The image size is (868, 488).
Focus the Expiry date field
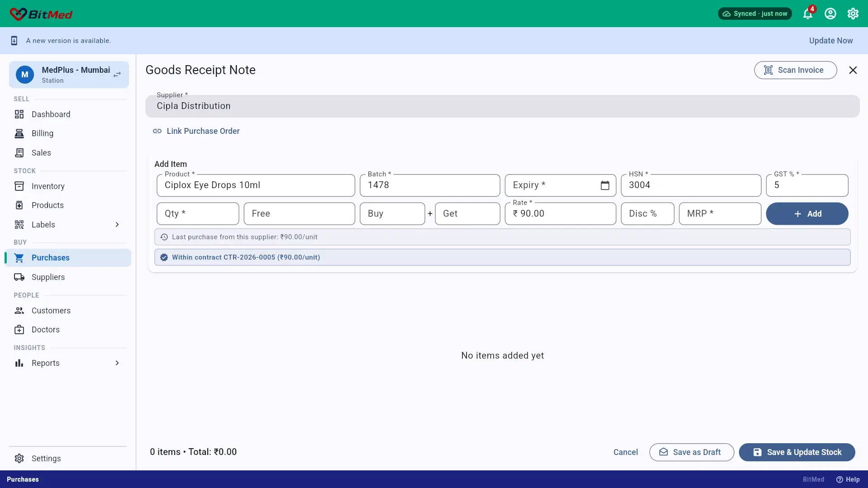[x=560, y=185]
